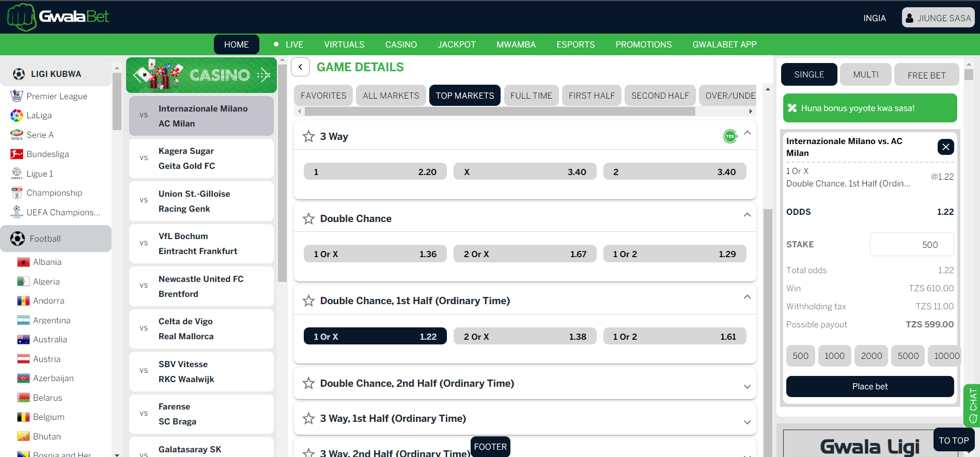
Task: Expand Double Chance, 2nd Half section
Action: (x=747, y=387)
